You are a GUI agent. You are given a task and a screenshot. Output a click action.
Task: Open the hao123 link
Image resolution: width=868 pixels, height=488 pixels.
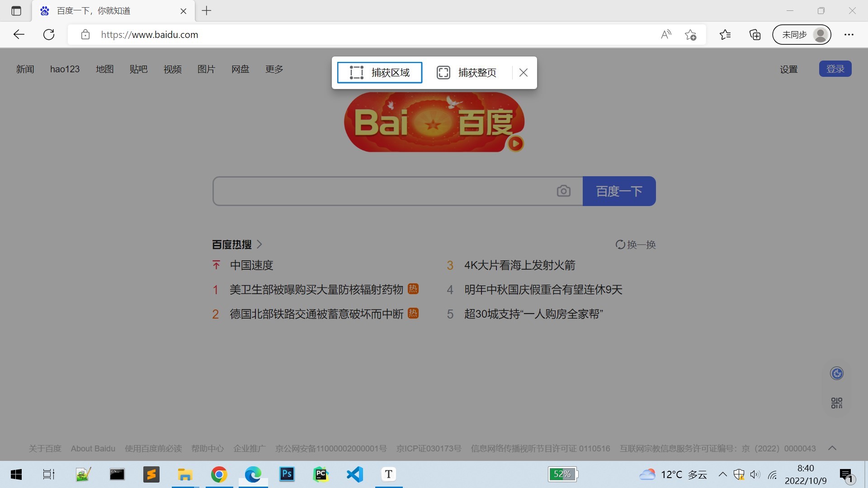(65, 69)
